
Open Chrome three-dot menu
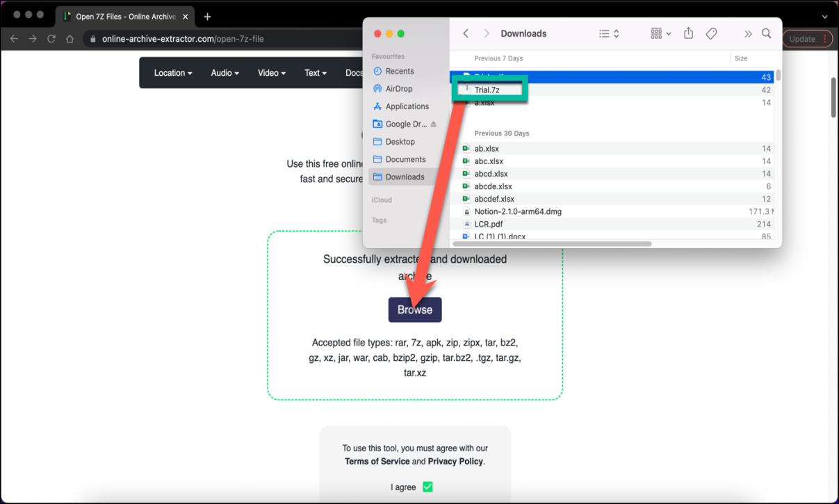coord(825,39)
